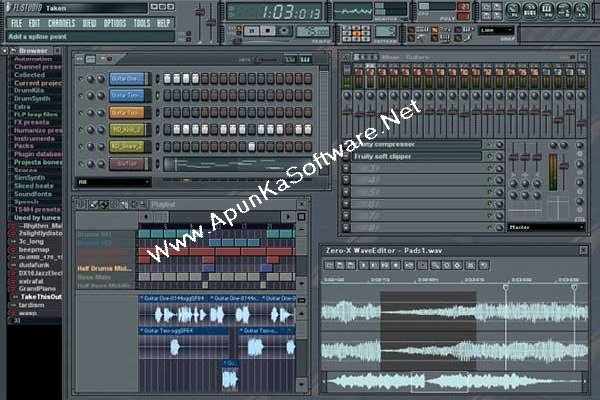The image size is (600, 400).
Task: Open menu arrow for third Mixer effect slot
Action: [x=346, y=168]
